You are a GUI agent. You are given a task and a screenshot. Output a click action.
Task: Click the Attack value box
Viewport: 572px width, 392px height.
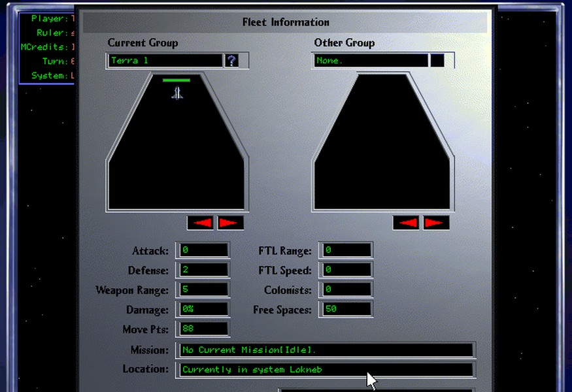click(x=202, y=250)
